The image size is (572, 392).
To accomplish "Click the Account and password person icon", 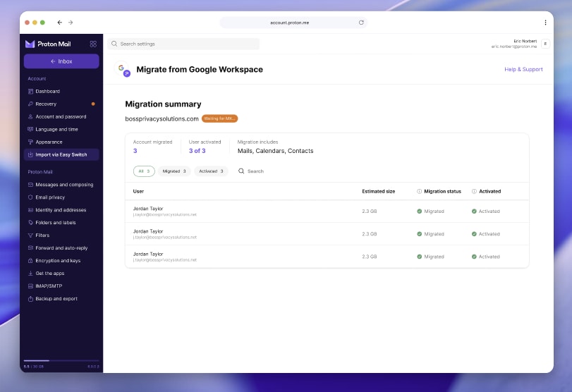I will click(30, 117).
